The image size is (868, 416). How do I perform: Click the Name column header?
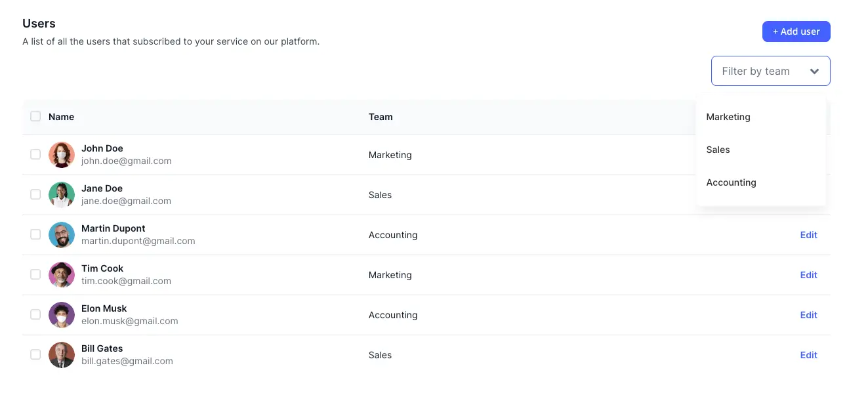point(61,117)
